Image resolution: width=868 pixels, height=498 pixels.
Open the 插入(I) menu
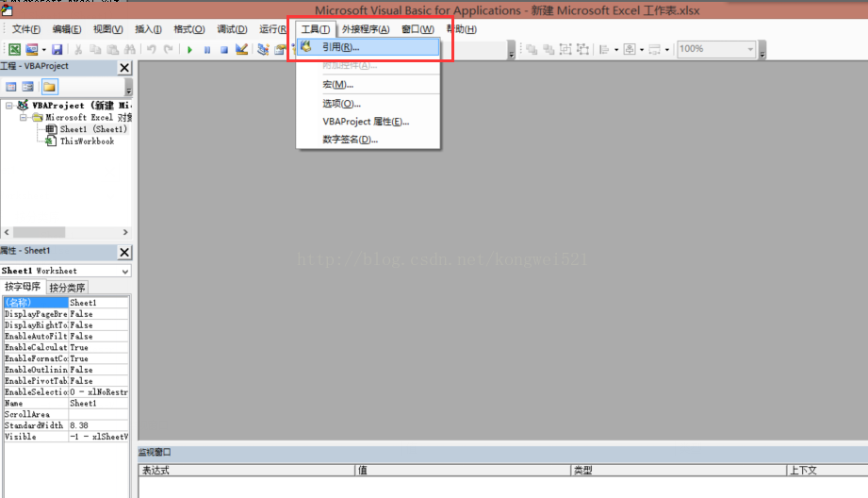(x=148, y=29)
